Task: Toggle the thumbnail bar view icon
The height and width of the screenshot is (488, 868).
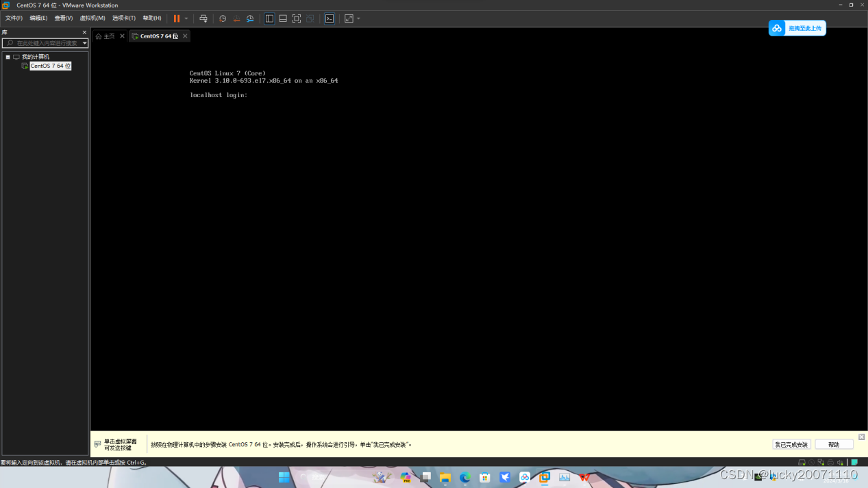Action: click(283, 18)
